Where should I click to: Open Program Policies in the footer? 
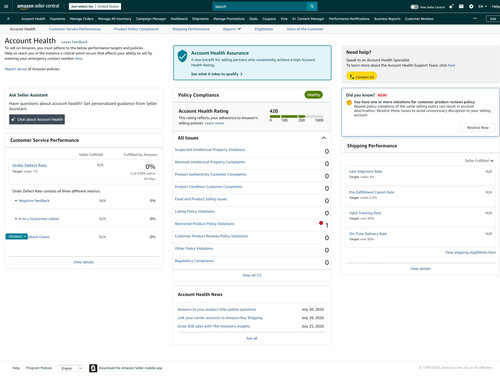tap(39, 368)
